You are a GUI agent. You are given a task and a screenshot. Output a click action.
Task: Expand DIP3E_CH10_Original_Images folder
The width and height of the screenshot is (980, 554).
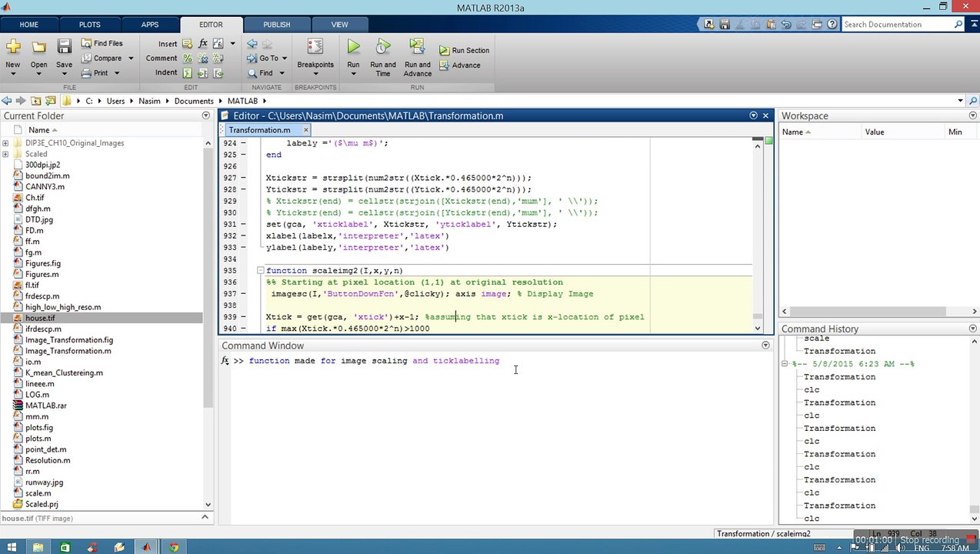[5, 143]
